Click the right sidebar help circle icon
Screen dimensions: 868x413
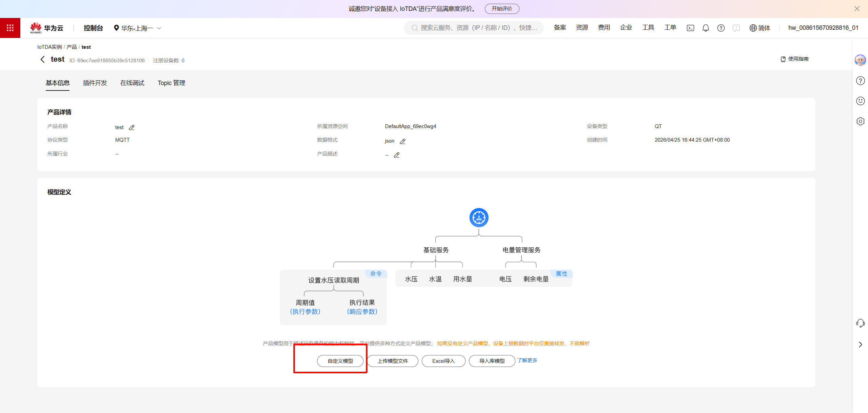[x=860, y=81]
